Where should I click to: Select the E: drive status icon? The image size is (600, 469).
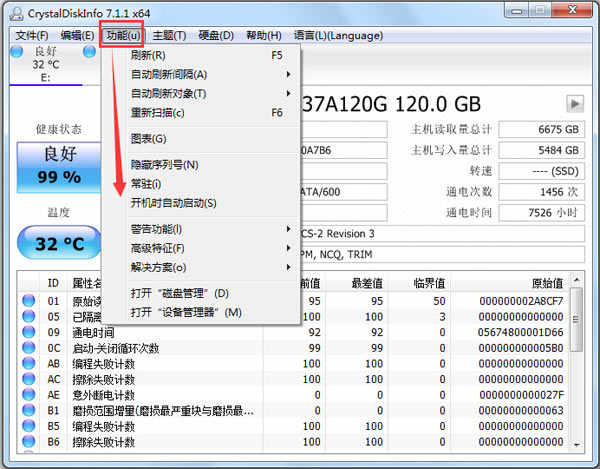17,51
